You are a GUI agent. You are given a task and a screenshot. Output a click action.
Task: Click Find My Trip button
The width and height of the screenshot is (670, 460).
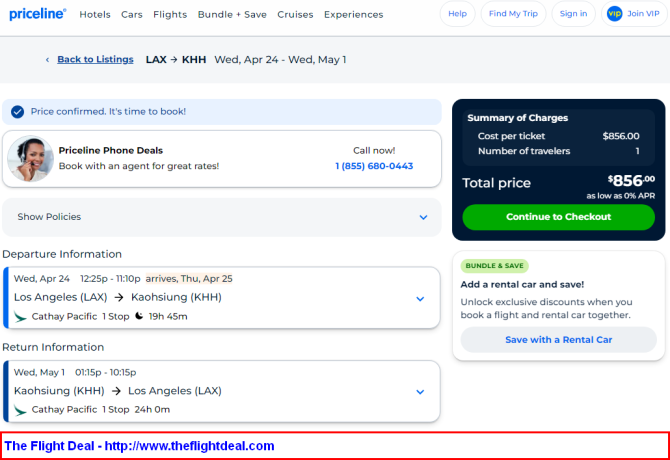click(x=513, y=14)
